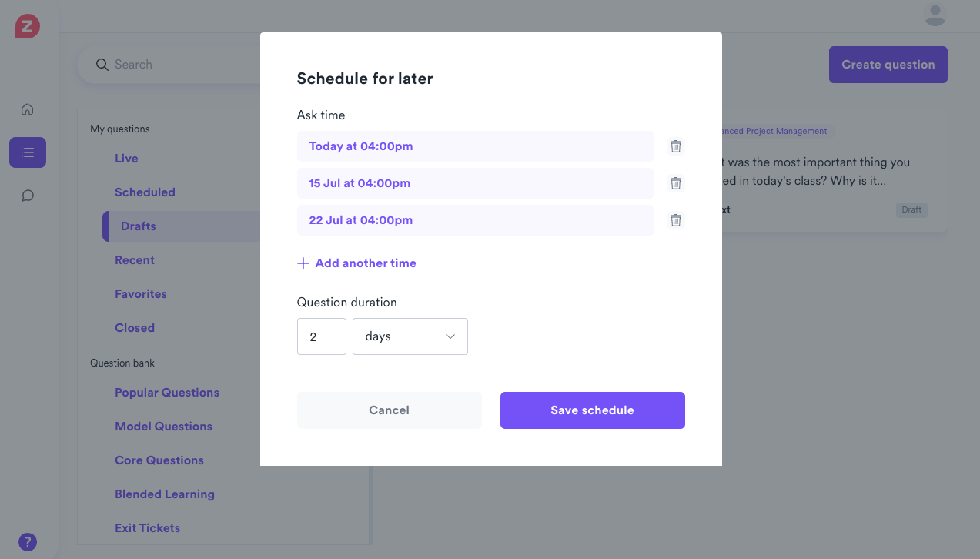Delete the Today at 04:00pm ask time
This screenshot has height=559, width=980.
coord(675,146)
